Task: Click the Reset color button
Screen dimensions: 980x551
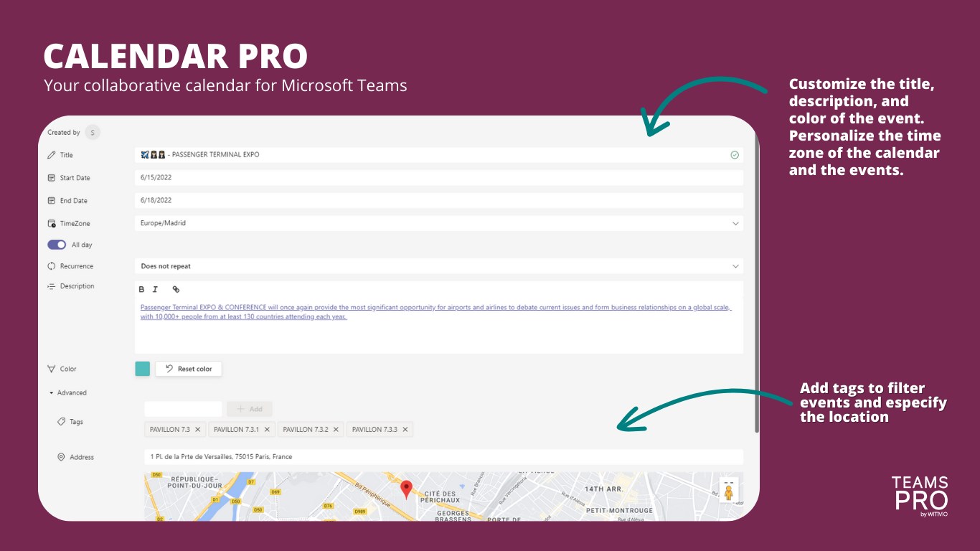Action: pos(189,369)
